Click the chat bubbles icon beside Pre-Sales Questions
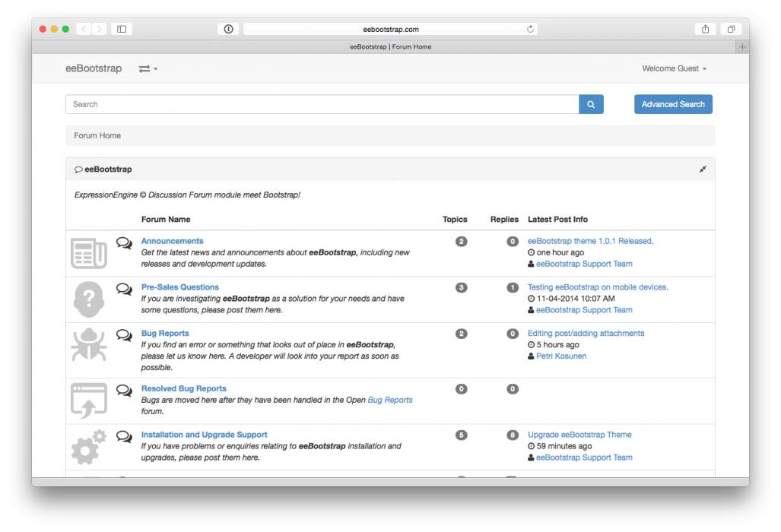781x532 pixels. click(124, 289)
